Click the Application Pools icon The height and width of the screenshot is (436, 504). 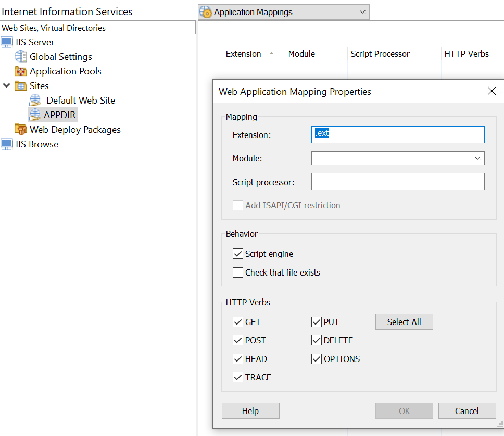[21, 71]
